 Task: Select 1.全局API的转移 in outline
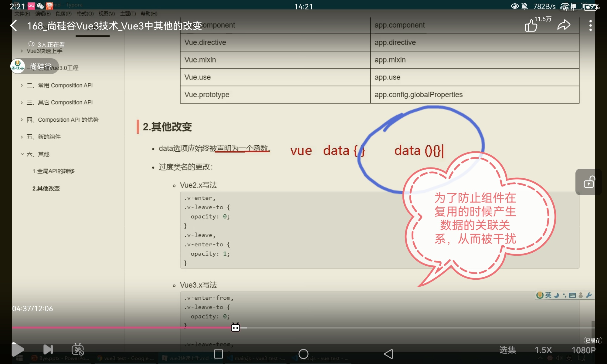click(x=53, y=171)
